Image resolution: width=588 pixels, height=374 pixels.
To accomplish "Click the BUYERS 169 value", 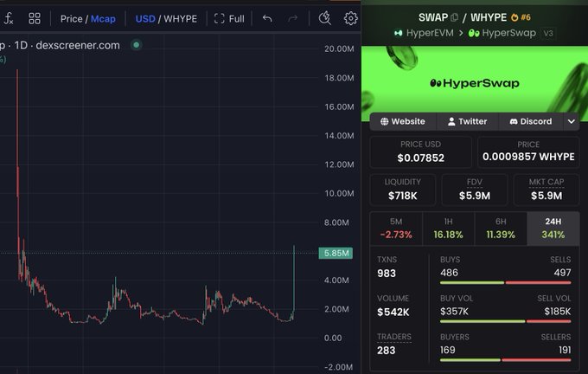I will 448,350.
